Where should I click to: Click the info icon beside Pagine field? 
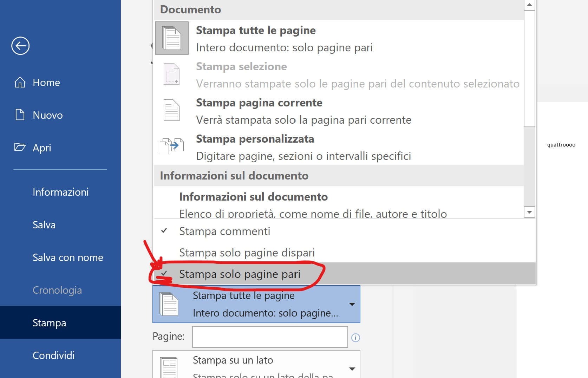[355, 338]
